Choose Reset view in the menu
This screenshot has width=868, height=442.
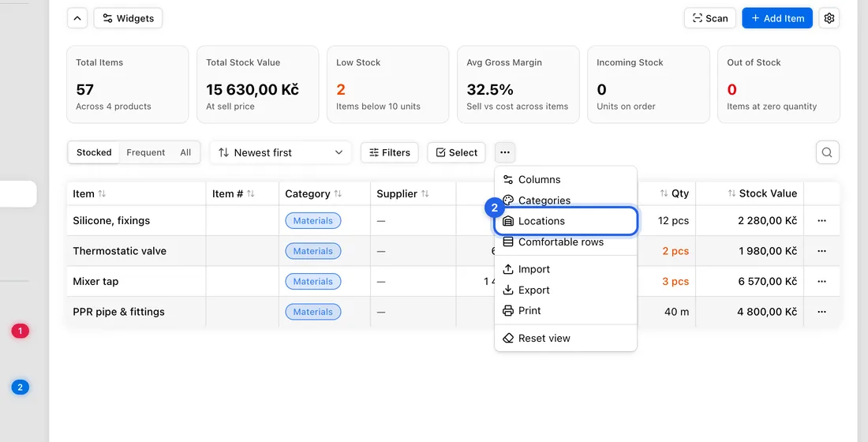(x=566, y=338)
